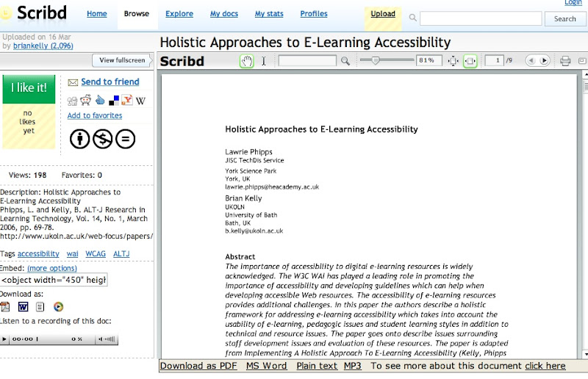Click the Creative Commons attribution icon
The image size is (588, 379).
click(x=79, y=138)
